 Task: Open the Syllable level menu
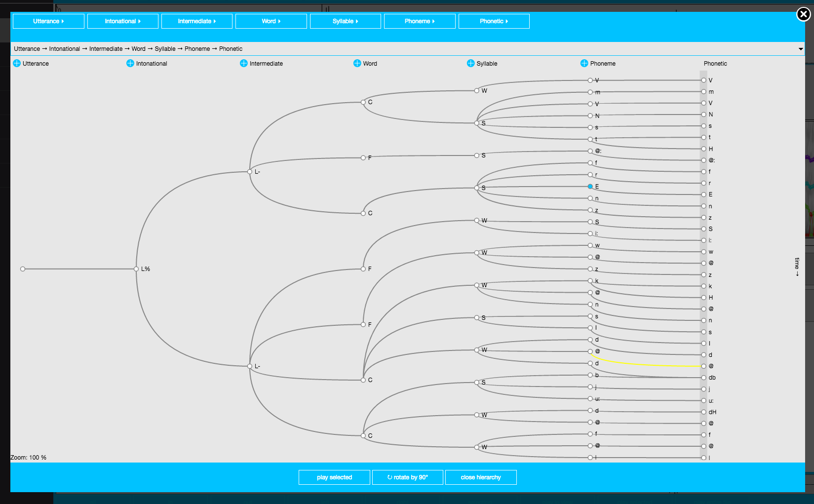345,21
